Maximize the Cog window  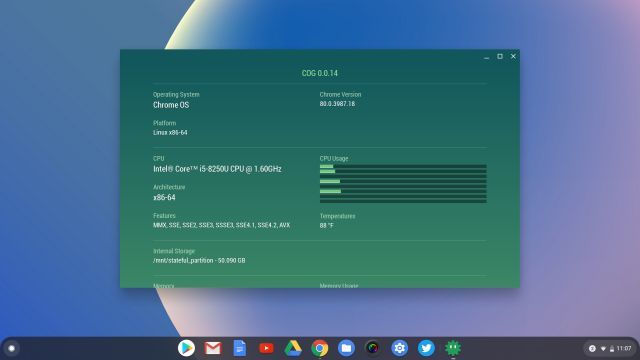coord(500,56)
